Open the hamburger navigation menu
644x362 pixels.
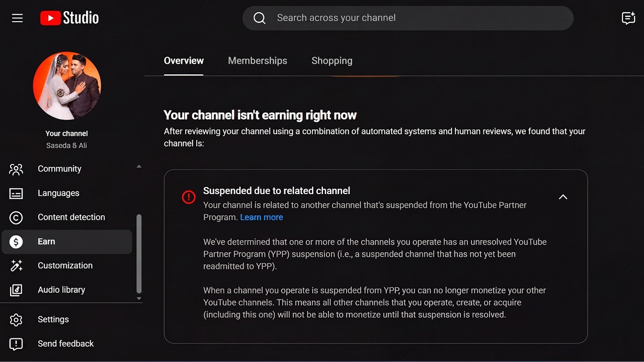click(18, 18)
